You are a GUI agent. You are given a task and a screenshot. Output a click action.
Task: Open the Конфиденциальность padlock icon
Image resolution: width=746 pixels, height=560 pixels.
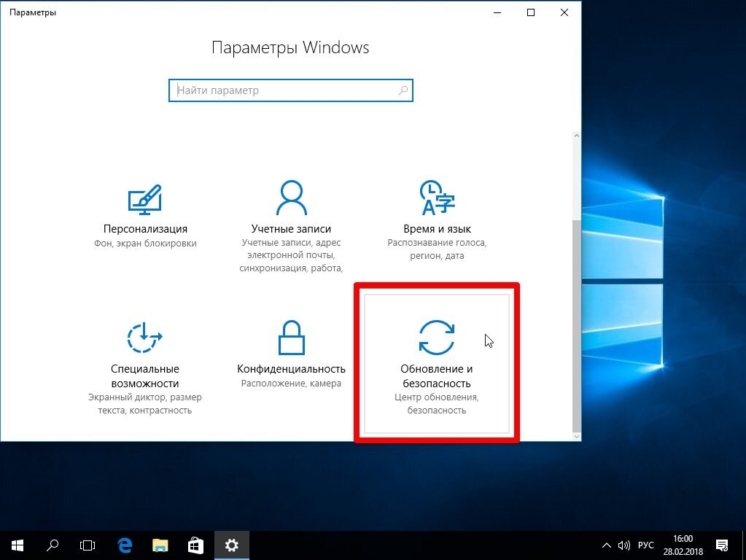point(291,338)
